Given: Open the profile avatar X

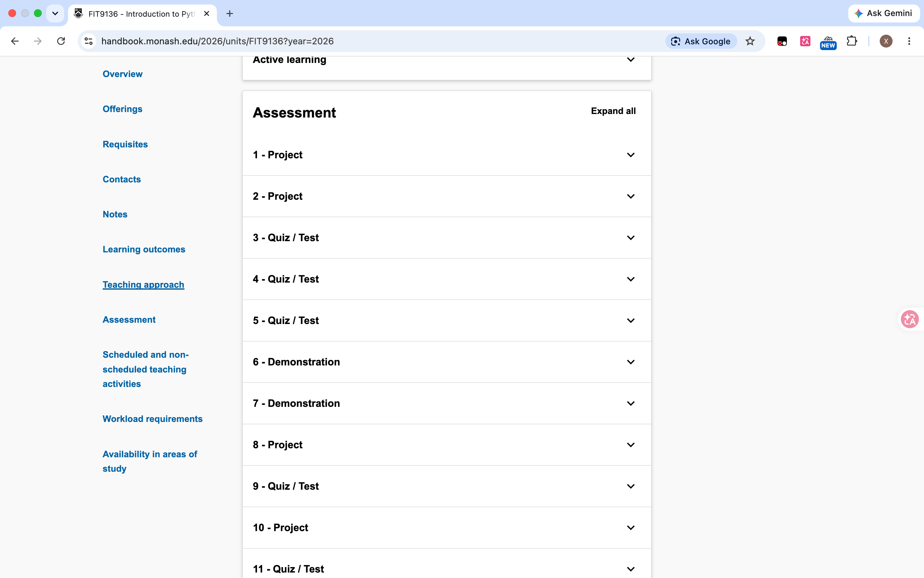Looking at the screenshot, I should 886,41.
